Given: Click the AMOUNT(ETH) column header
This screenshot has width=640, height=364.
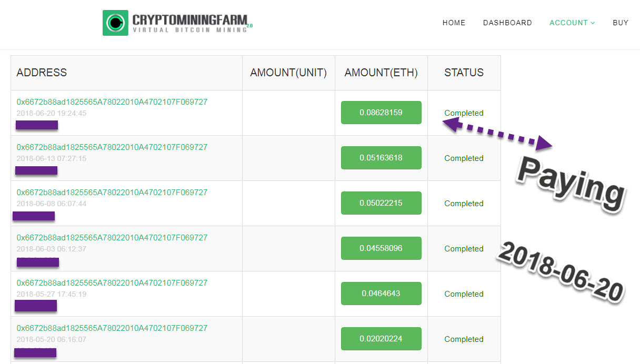Looking at the screenshot, I should (x=381, y=73).
